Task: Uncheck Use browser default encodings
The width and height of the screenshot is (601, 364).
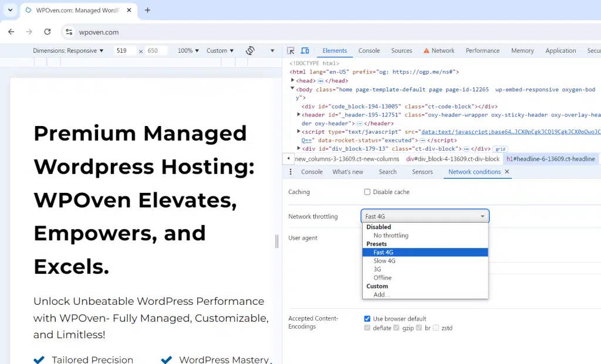Action: tap(367, 319)
